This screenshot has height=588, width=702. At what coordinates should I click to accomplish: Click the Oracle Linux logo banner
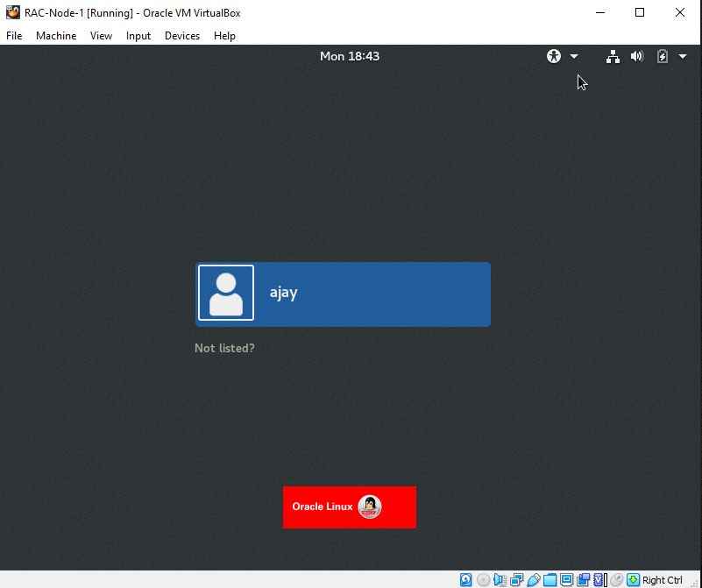point(350,507)
